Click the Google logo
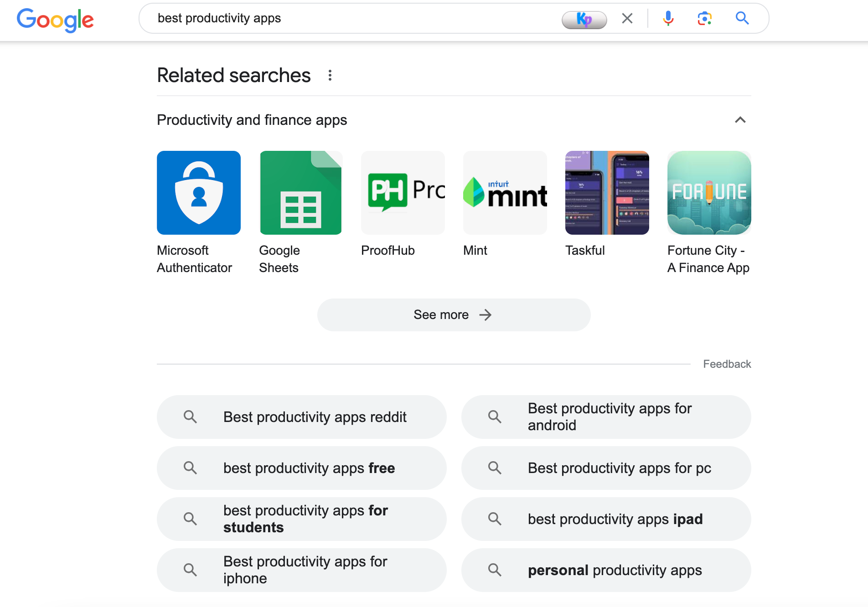The image size is (868, 607). tap(55, 20)
